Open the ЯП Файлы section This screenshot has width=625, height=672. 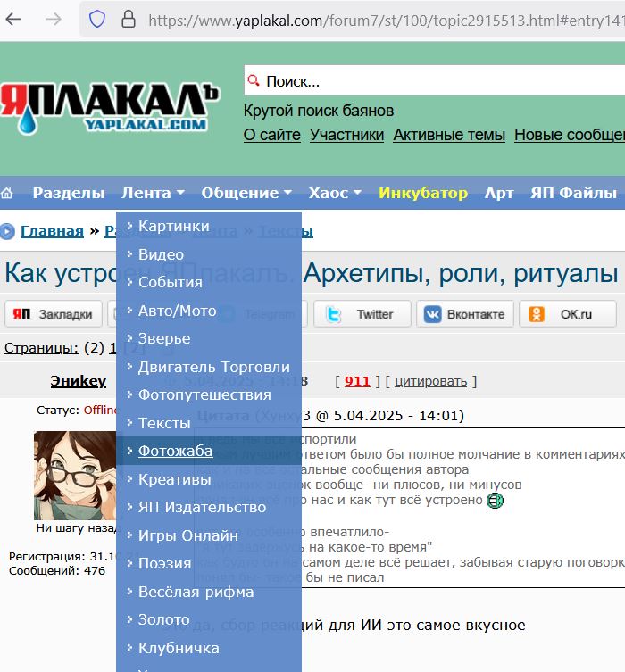point(573,193)
